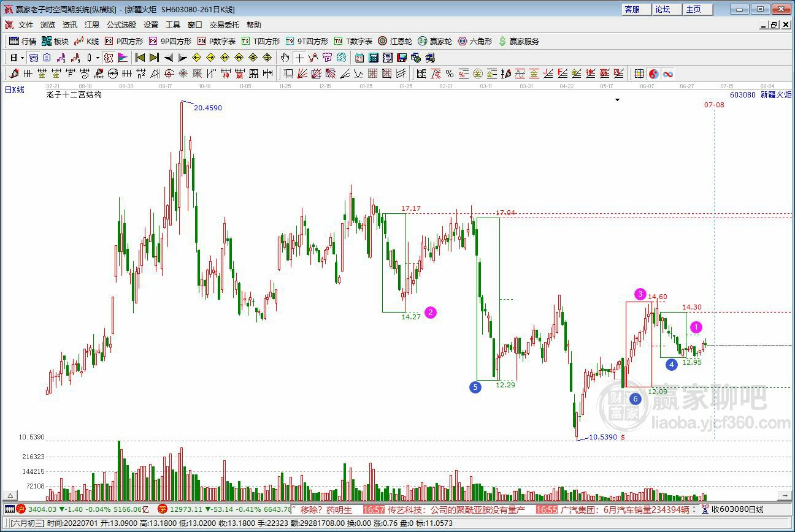Click the Shenzhen index 12973.11 status entry
This screenshot has height=532, width=795.
click(x=224, y=509)
